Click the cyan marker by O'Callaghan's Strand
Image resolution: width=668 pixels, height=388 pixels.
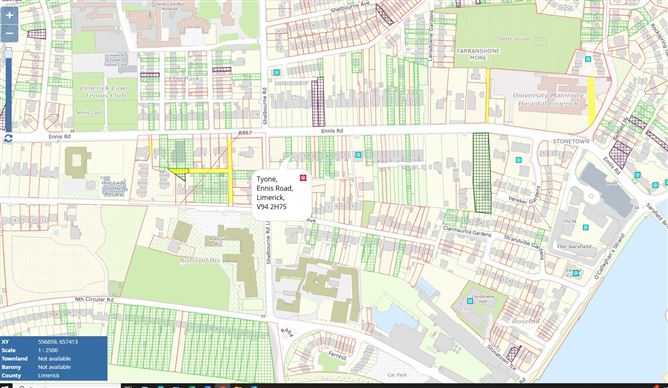pyautogui.click(x=576, y=273)
